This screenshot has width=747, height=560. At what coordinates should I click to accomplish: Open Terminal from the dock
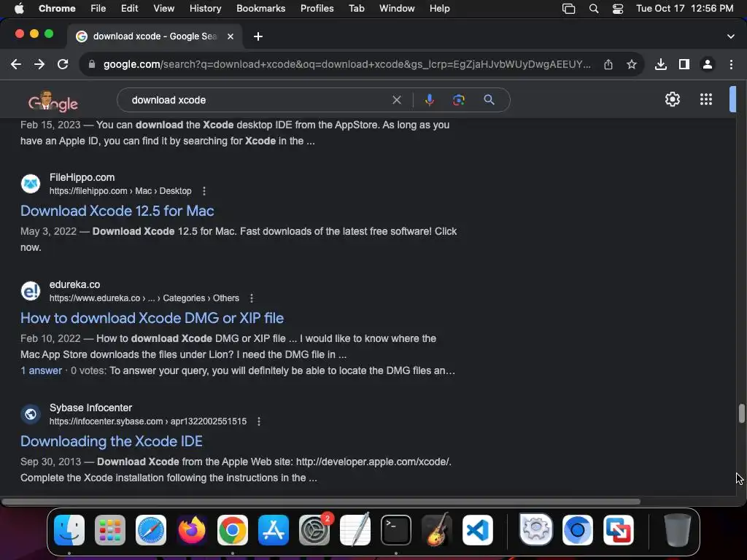[x=396, y=530]
